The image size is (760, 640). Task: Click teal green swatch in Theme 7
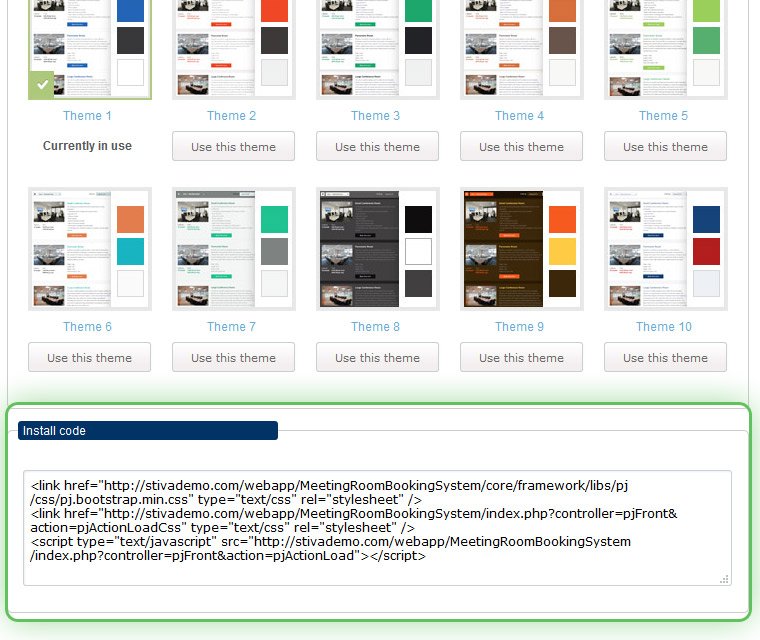274,219
